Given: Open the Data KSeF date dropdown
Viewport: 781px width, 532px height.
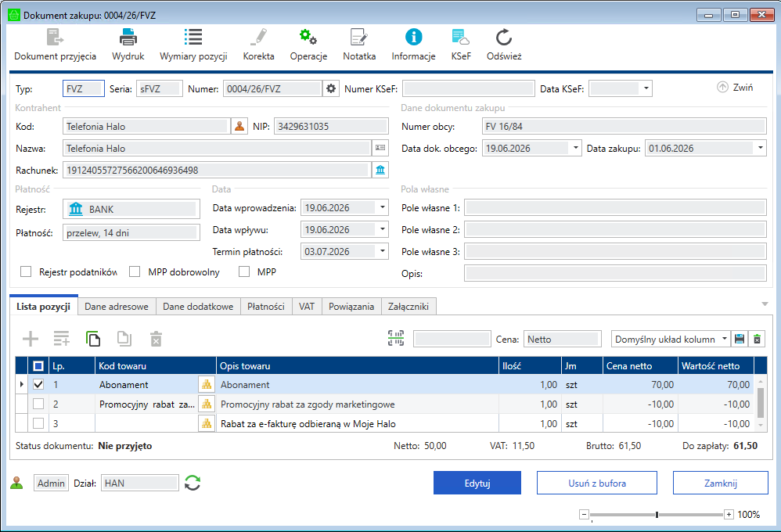Looking at the screenshot, I should click(x=646, y=88).
